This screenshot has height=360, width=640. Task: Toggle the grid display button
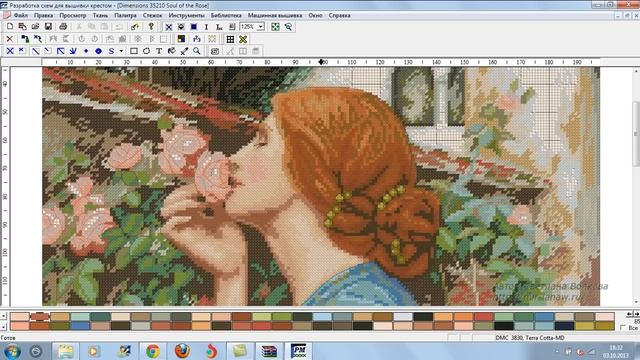(230, 39)
